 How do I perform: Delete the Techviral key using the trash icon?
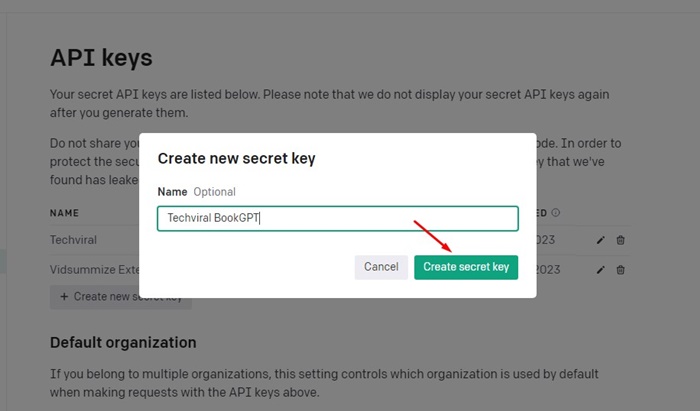point(621,240)
